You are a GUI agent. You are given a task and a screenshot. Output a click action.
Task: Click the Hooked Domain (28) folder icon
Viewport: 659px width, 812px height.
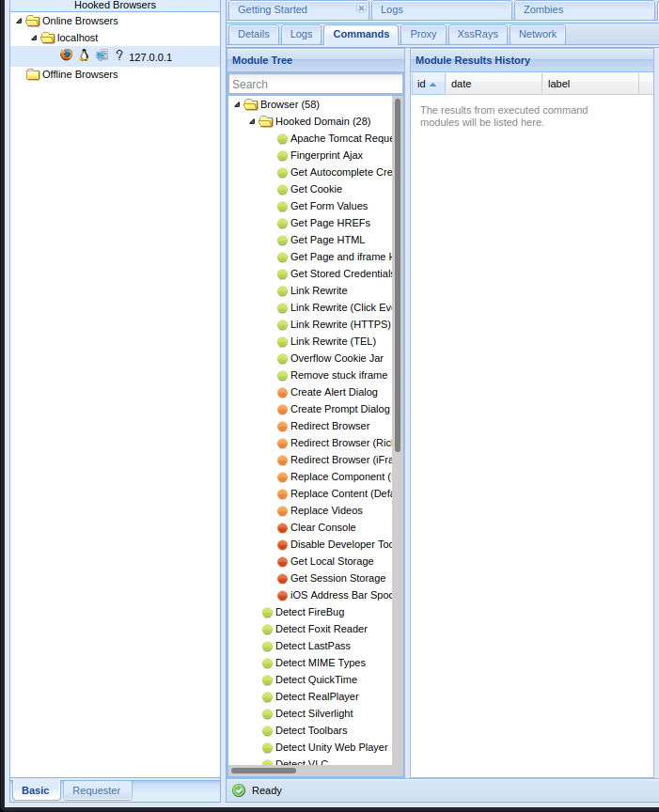266,121
